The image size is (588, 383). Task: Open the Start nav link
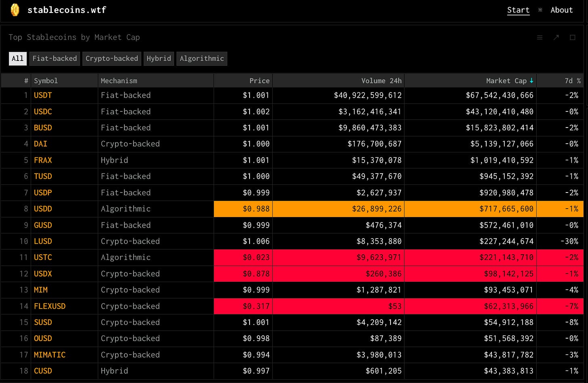tap(518, 10)
